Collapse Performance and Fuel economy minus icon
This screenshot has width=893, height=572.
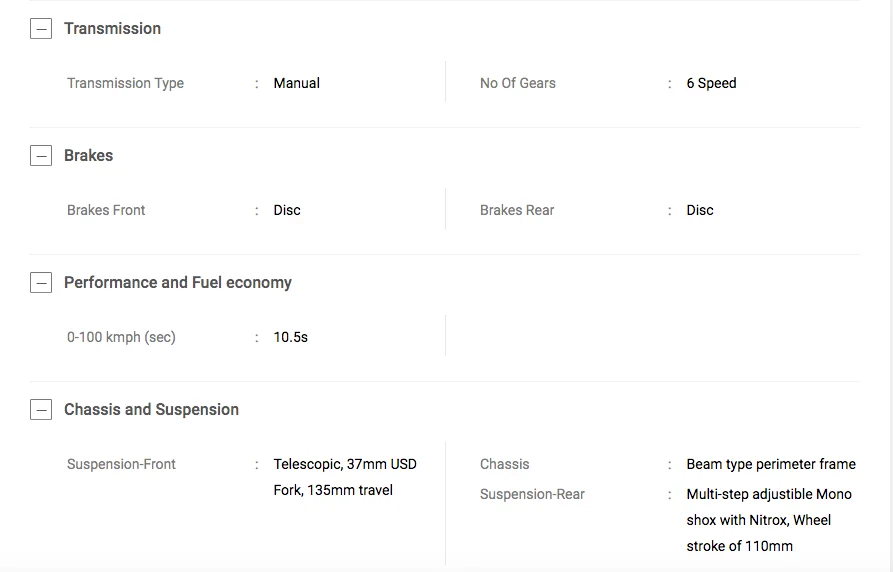(41, 283)
